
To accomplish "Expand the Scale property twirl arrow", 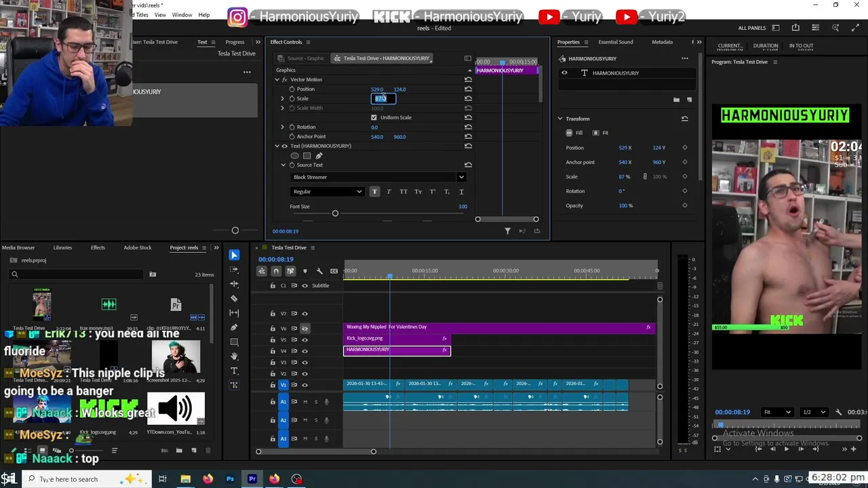I will 283,98.
